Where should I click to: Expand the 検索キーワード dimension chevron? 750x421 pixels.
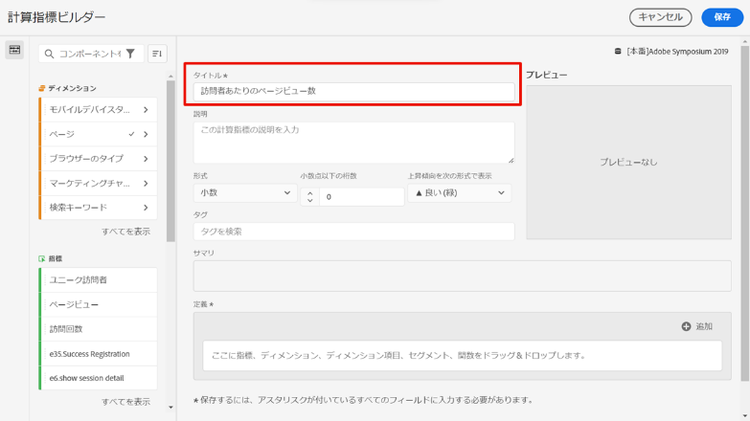click(146, 208)
